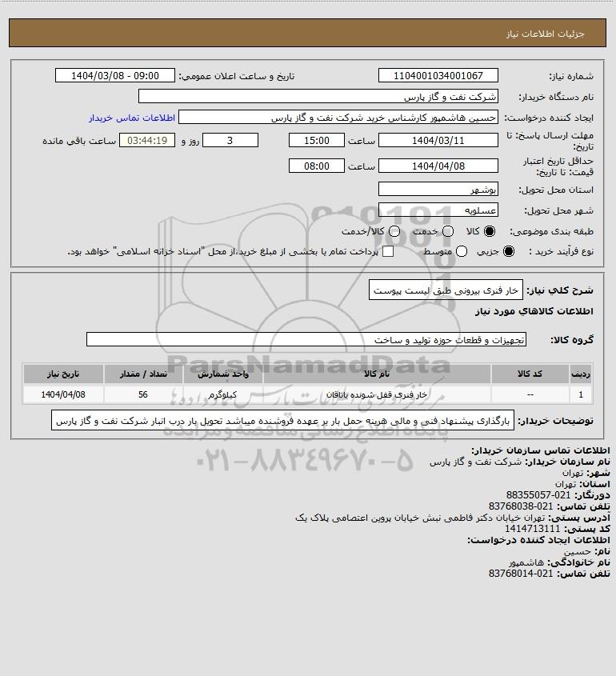This screenshot has height=676, width=616.
Task: Click the goods group field تجهیزات و قطعات
Action: click(306, 339)
